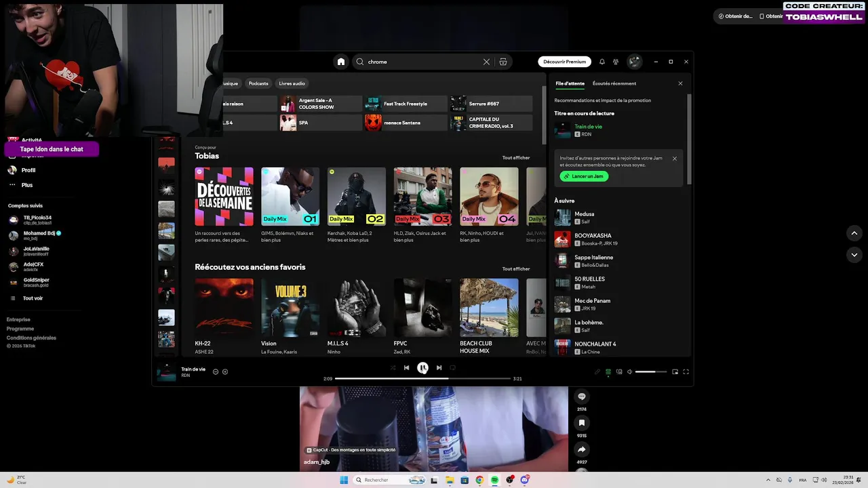
Task: Open Profil in TikTok sidebar
Action: (22, 170)
